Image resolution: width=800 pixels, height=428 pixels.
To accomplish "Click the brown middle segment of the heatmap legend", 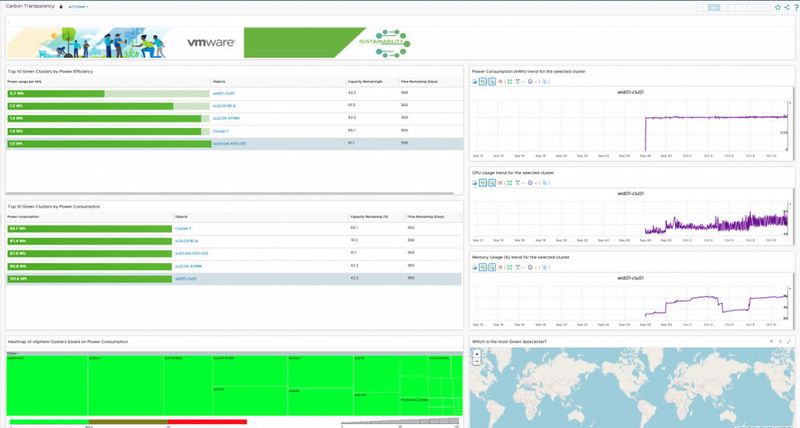I will point(128,422).
